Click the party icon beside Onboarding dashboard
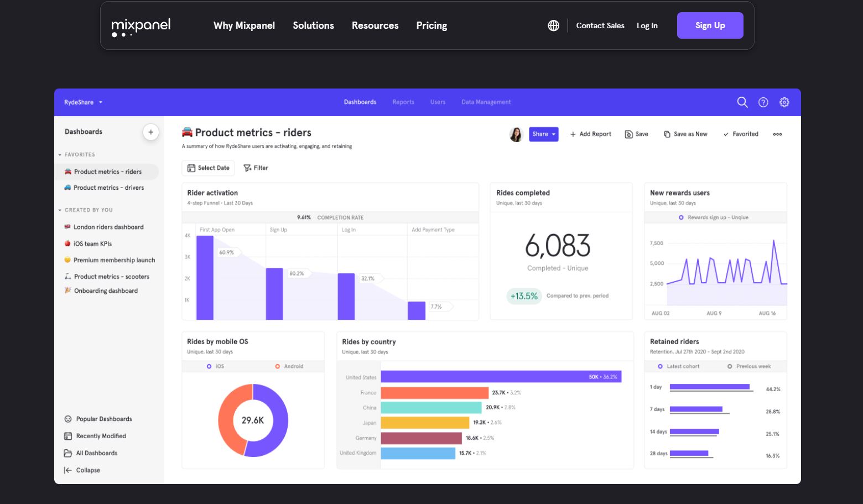The image size is (863, 504). (x=67, y=290)
